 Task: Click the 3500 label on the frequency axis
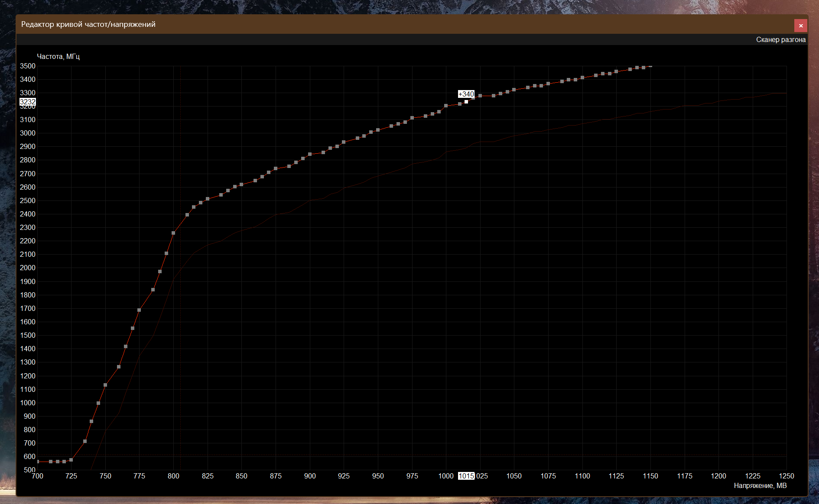coord(28,66)
